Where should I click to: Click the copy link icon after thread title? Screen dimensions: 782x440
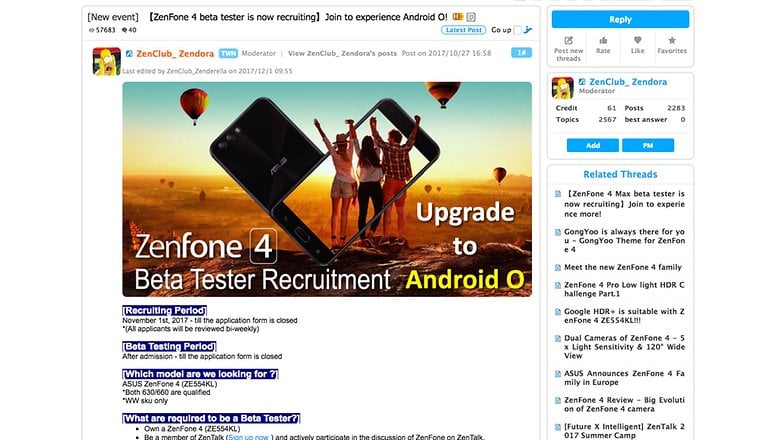coord(471,17)
